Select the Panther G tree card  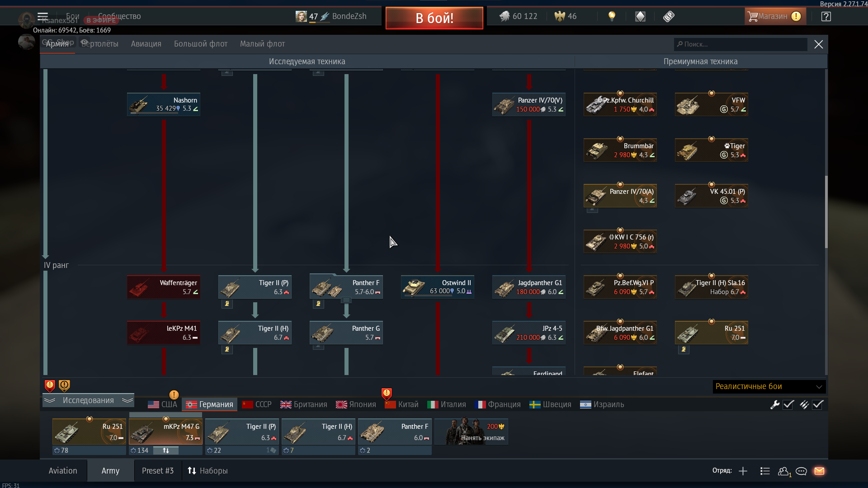(x=346, y=333)
